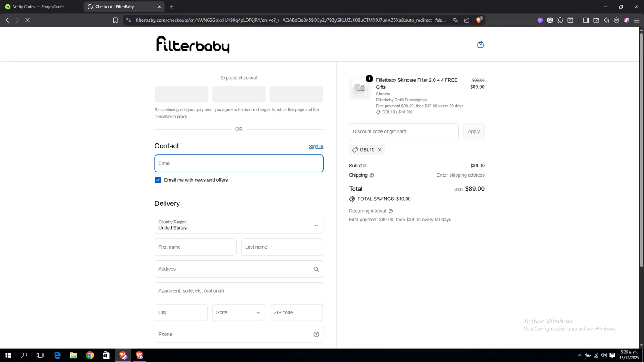The height and width of the screenshot is (362, 644).
Task: Click the first express checkout placeholder button
Action: 181,94
